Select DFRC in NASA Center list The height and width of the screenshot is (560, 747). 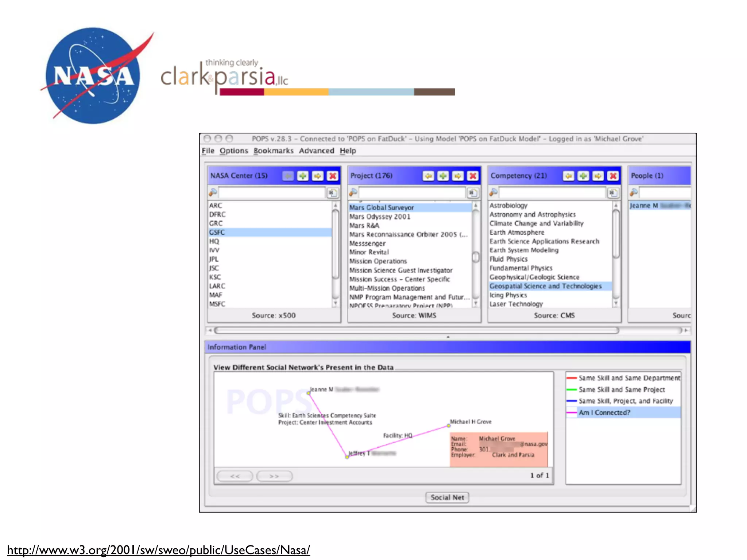tap(270, 214)
